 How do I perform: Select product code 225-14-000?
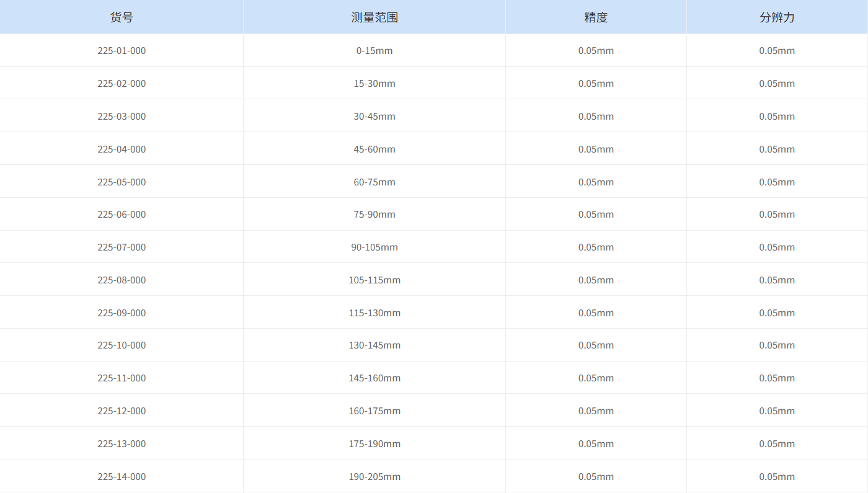click(x=122, y=476)
